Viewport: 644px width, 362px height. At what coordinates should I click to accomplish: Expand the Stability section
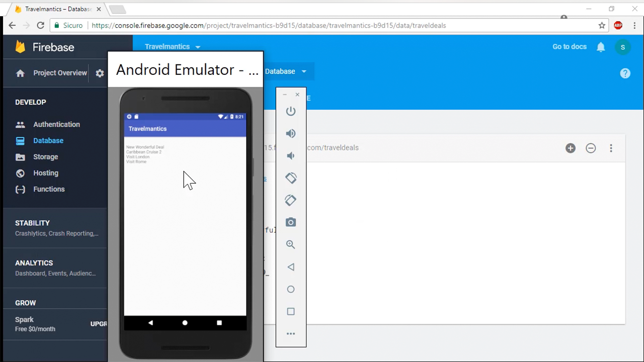56,227
